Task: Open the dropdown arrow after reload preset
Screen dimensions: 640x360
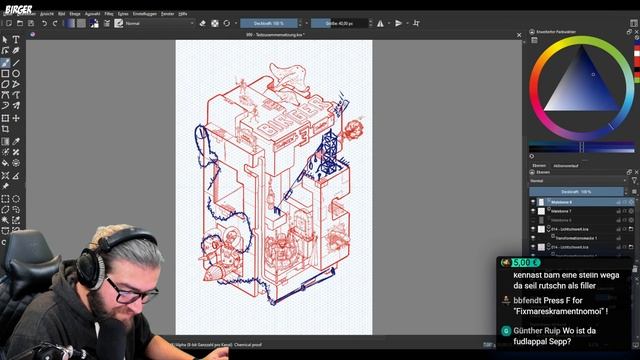Action: pyautogui.click(x=236, y=23)
